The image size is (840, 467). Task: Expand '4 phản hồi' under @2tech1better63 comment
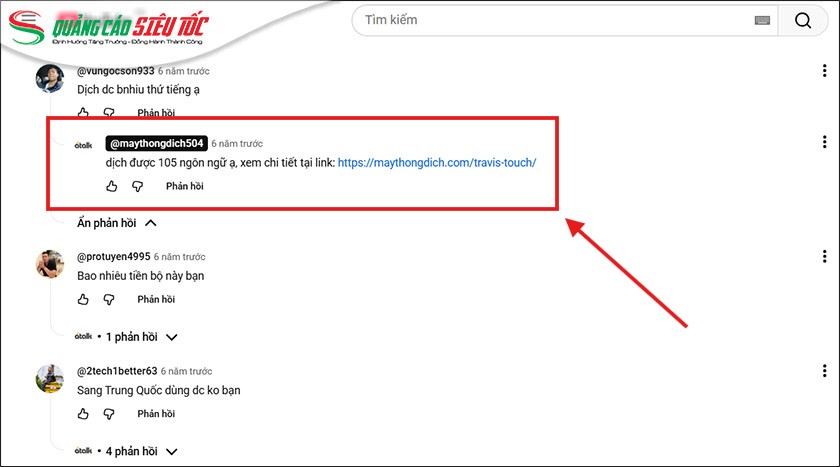139,451
